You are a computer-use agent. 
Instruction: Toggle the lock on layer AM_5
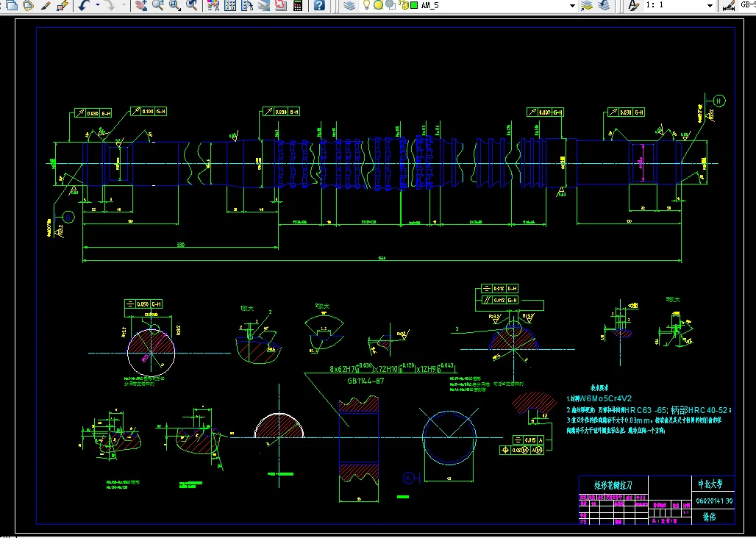point(402,5)
